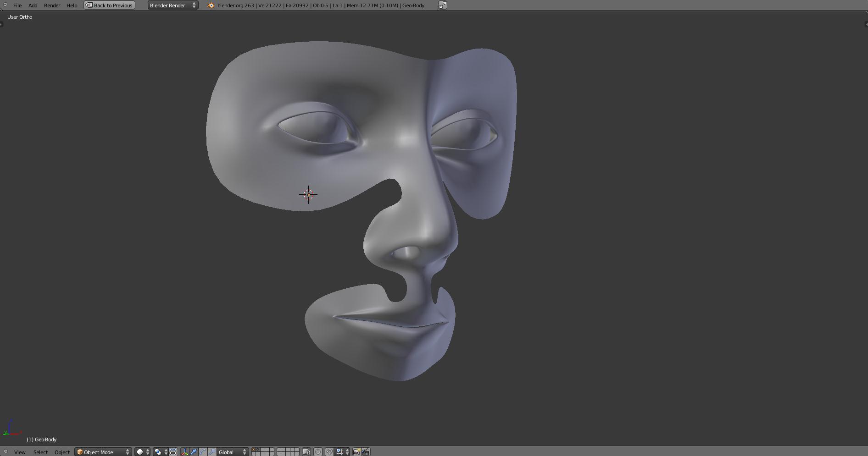This screenshot has height=456, width=868.
Task: Click the Blender logo icon in header
Action: point(211,5)
